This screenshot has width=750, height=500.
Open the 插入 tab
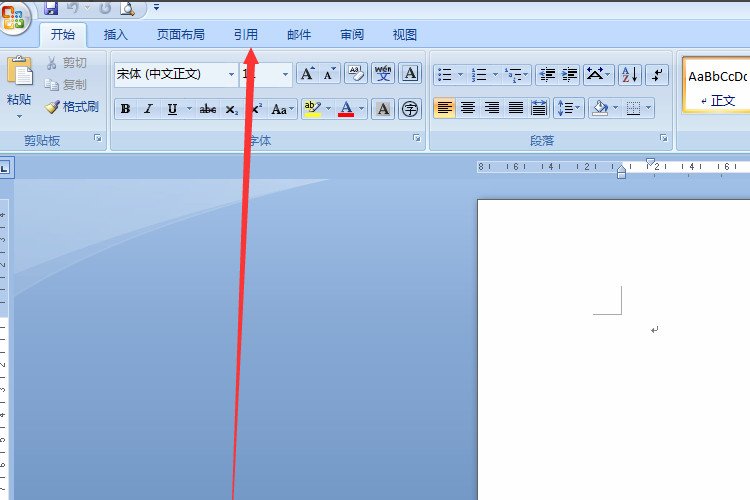click(115, 34)
